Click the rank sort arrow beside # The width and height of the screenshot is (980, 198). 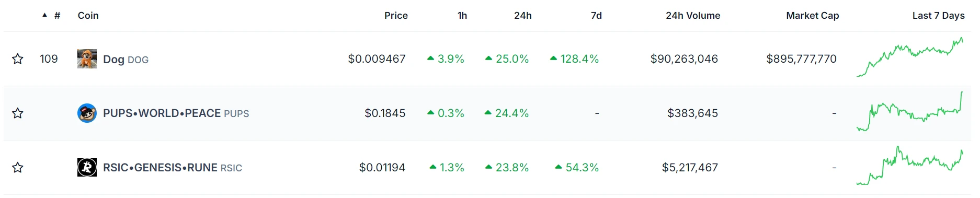pos(44,16)
